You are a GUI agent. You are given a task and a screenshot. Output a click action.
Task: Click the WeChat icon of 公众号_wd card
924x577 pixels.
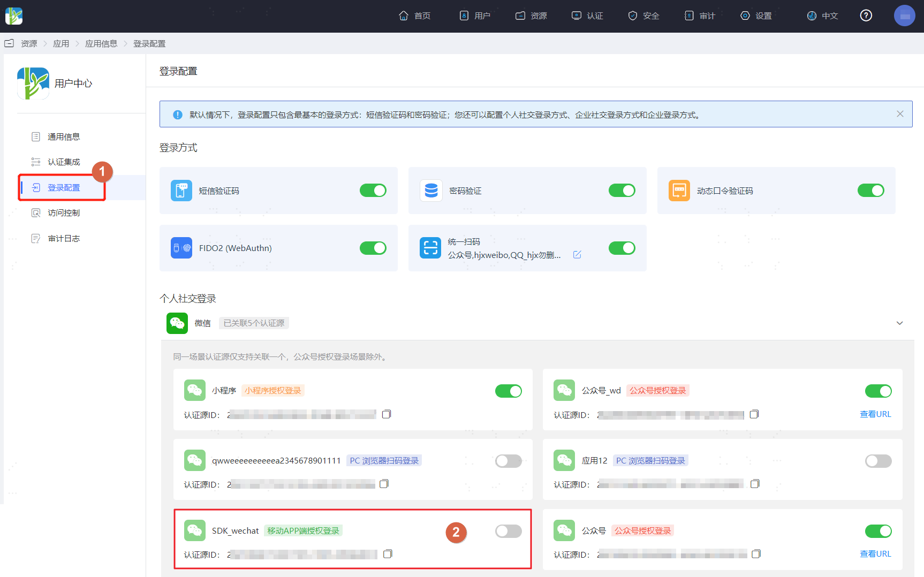(564, 390)
